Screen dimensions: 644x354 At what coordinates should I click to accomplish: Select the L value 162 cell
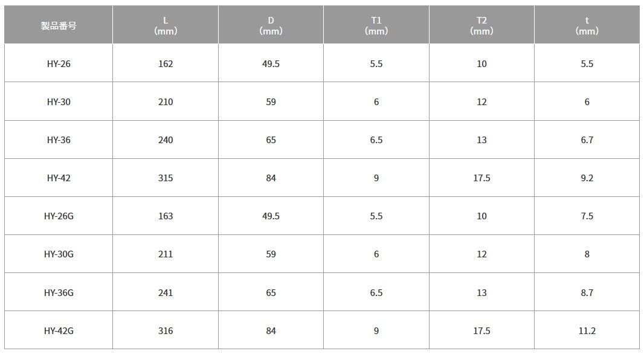tap(166, 63)
